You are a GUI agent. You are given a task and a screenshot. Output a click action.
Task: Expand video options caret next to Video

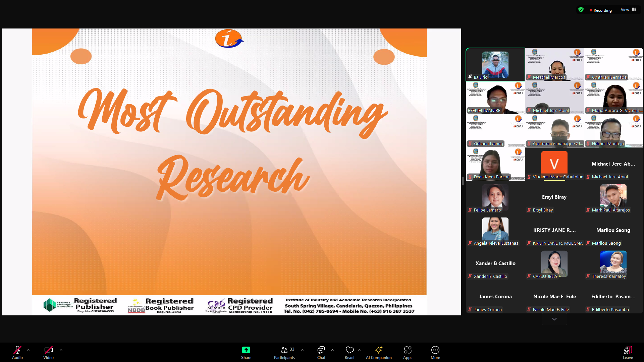click(x=61, y=350)
